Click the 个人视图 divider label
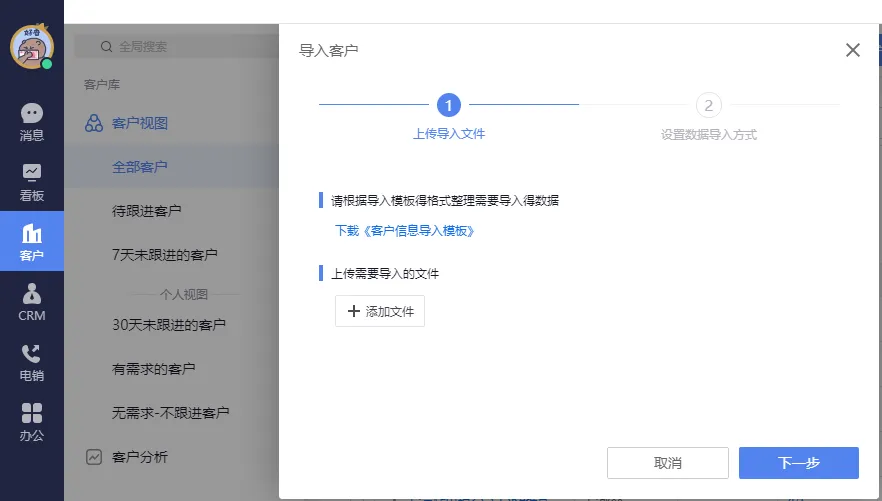 click(x=184, y=294)
